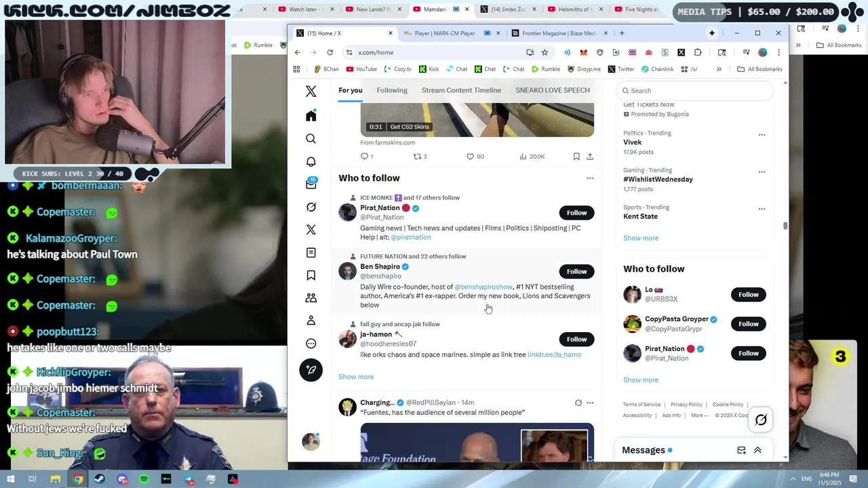Click the x.com/home address bar
Image resolution: width=868 pixels, height=488 pixels.
click(434, 52)
